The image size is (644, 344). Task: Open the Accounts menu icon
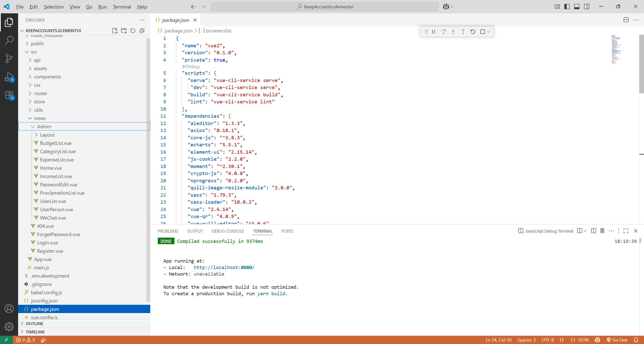pyautogui.click(x=9, y=309)
